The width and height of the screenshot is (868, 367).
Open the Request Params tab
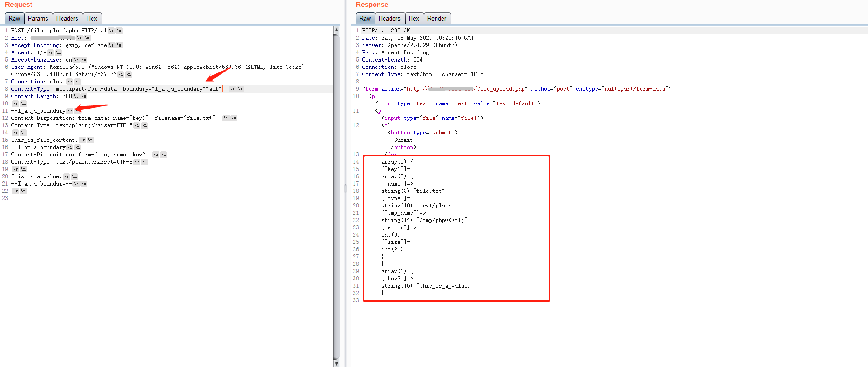(x=38, y=18)
